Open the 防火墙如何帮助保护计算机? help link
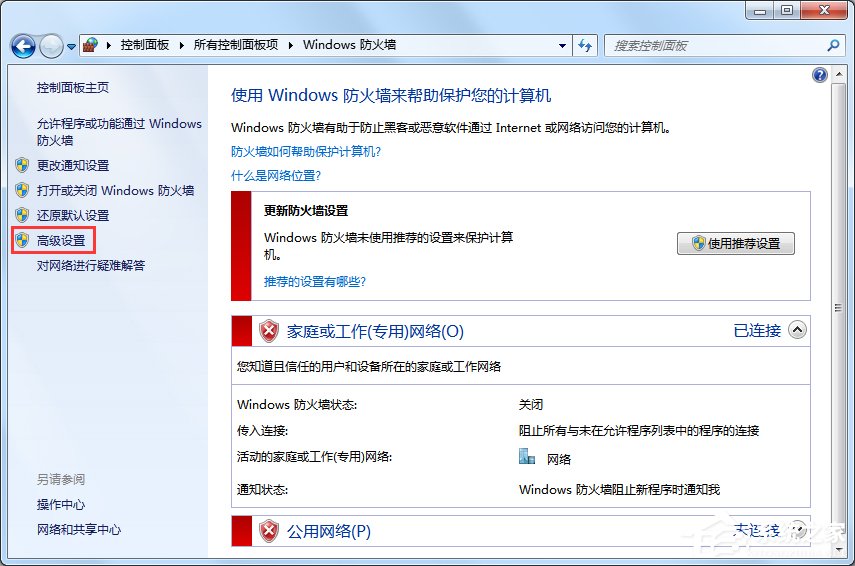 [306, 151]
